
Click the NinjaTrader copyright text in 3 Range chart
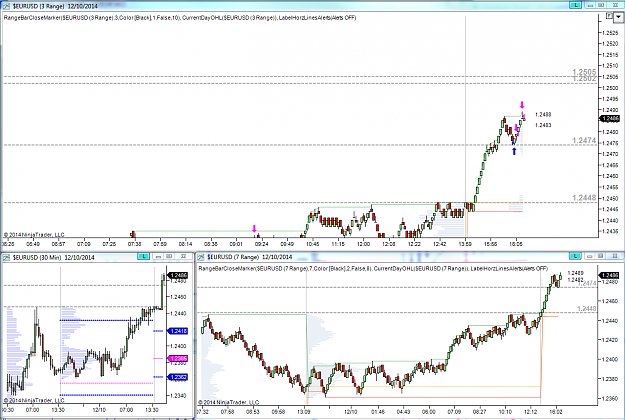pos(34,235)
